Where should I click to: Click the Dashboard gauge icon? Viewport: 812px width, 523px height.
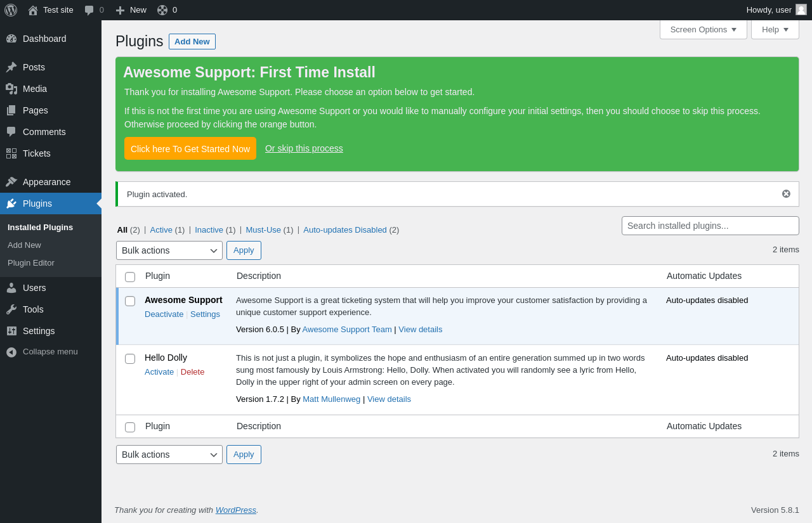[11, 39]
